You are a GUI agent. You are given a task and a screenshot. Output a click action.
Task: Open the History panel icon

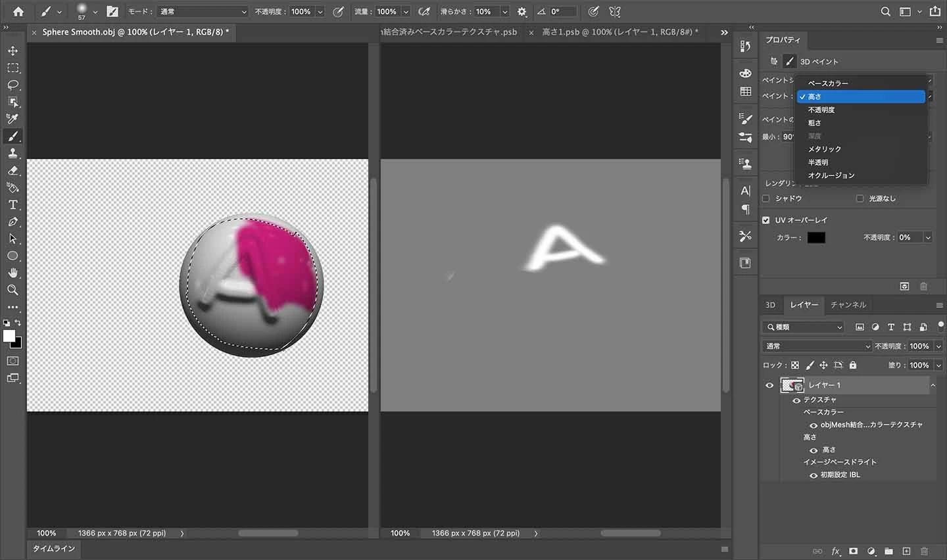[x=745, y=45]
